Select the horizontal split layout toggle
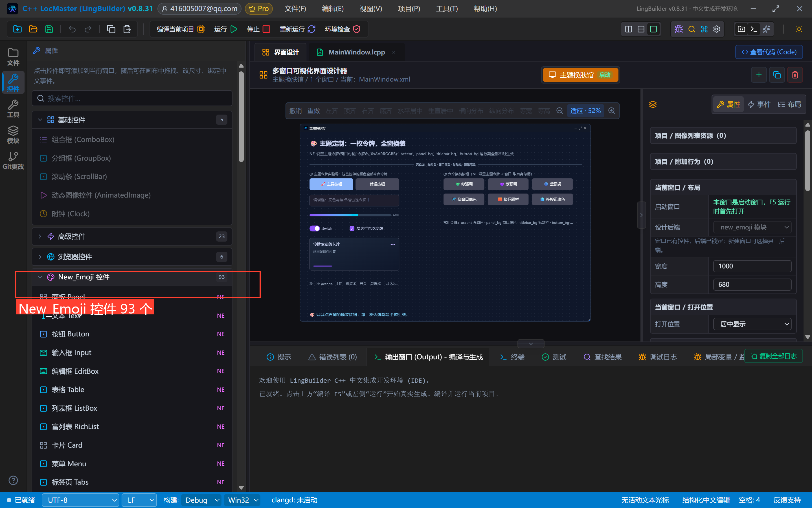The image size is (812, 508). [x=641, y=29]
